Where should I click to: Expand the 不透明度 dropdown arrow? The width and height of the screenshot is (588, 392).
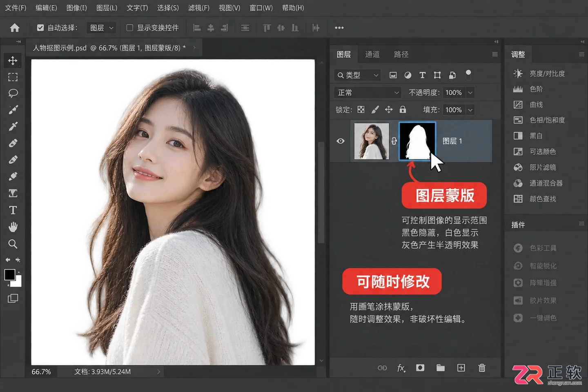click(470, 93)
